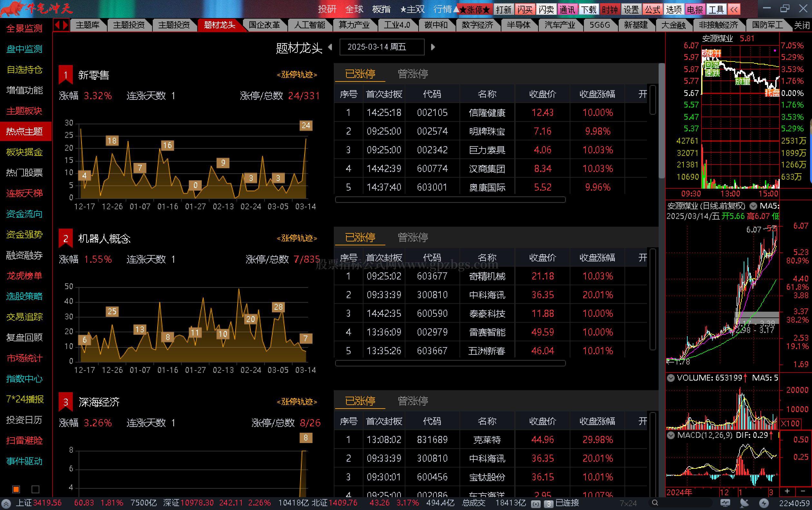Switch to 曾涨停 tab in 新零售 section

click(x=413, y=74)
